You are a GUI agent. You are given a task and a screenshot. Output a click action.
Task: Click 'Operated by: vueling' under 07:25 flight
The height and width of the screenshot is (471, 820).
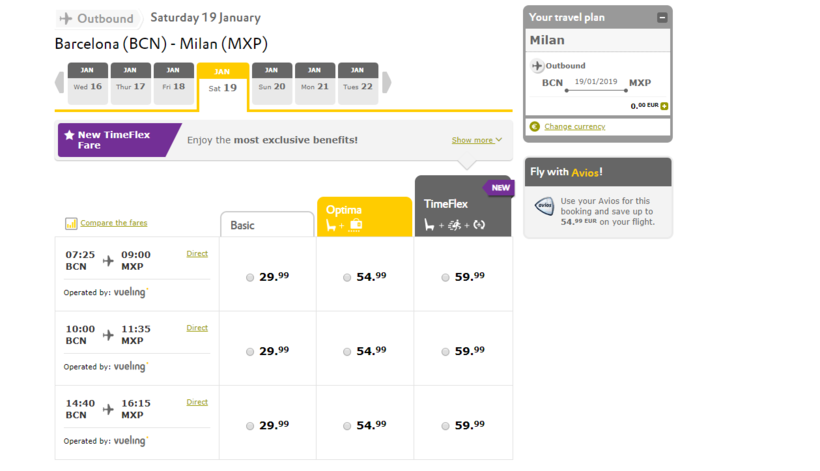[x=106, y=292]
